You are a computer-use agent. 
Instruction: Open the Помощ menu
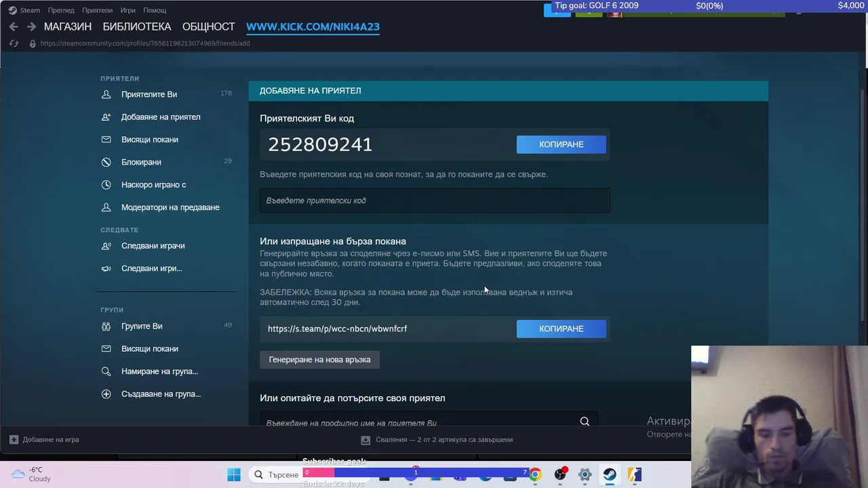click(x=155, y=10)
